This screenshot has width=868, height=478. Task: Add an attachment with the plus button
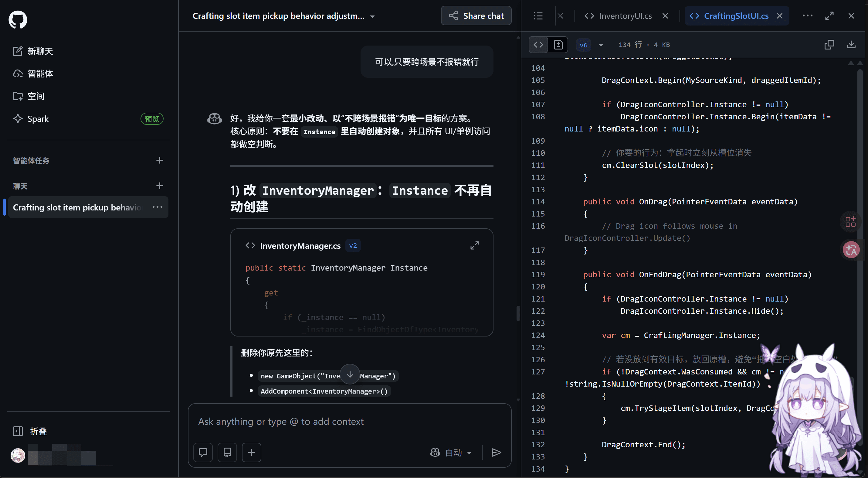pos(251,452)
